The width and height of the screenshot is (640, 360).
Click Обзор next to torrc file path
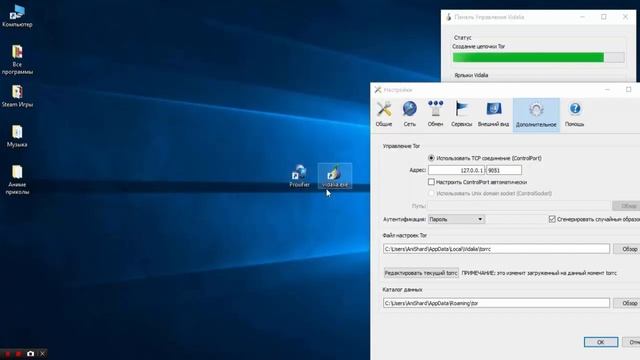pos(627,249)
